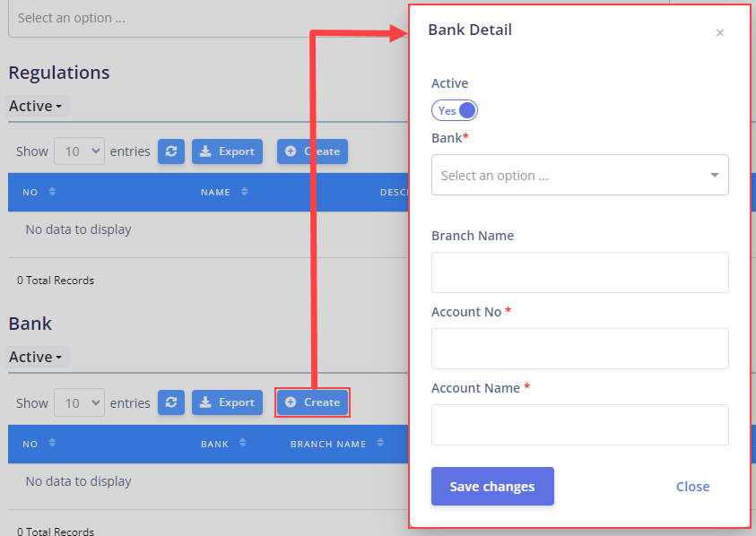Close Bank Detail dialog with X icon
756x536 pixels.
click(720, 33)
